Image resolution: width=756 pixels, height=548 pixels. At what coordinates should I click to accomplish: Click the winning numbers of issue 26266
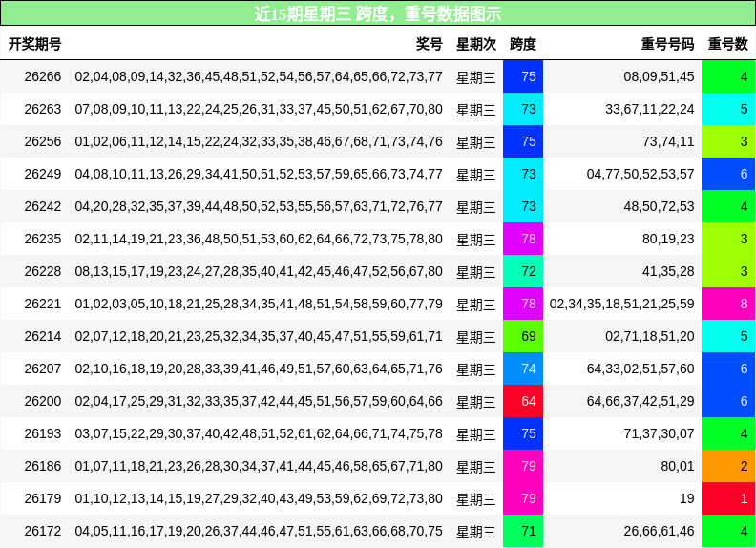click(x=259, y=76)
